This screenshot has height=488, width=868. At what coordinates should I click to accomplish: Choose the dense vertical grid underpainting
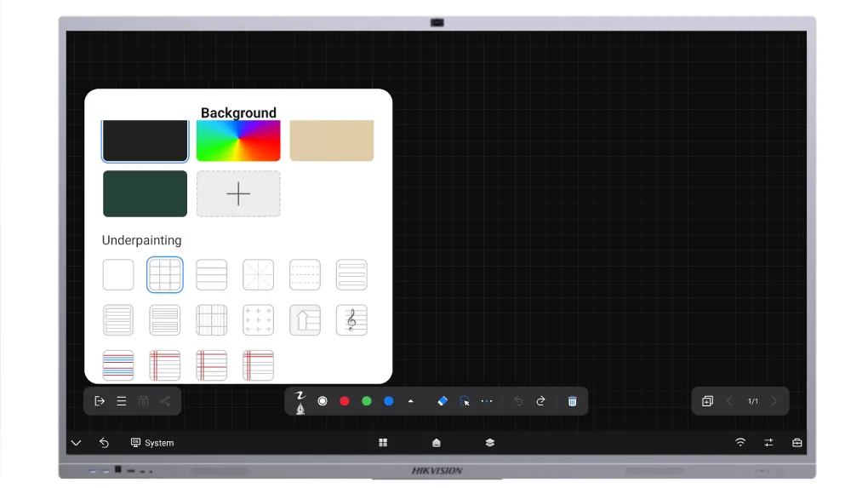tap(211, 320)
